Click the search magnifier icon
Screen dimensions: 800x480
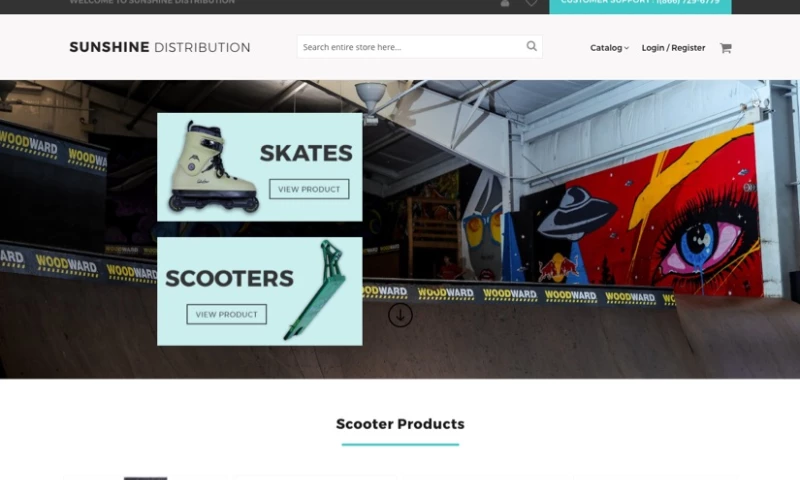[532, 46]
